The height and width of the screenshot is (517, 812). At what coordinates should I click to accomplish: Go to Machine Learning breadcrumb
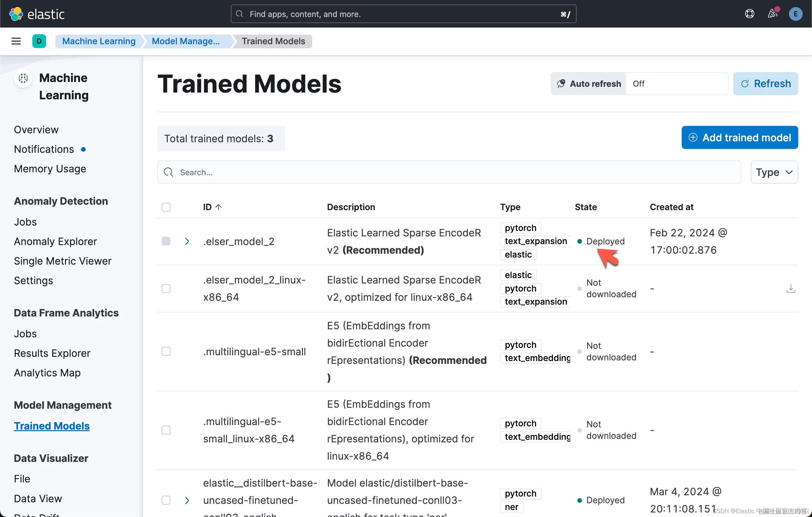99,41
